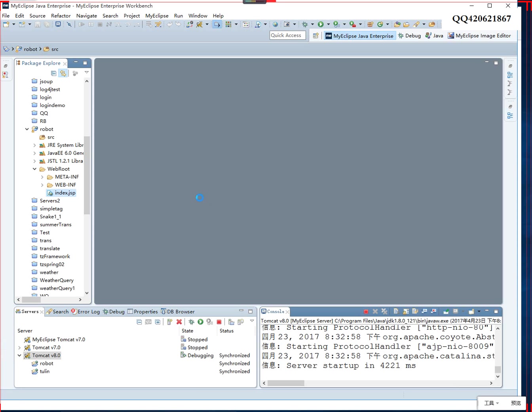Click the Drop to Frame toolbar icon
Viewport: 532px width, 412px height.
pos(149,25)
